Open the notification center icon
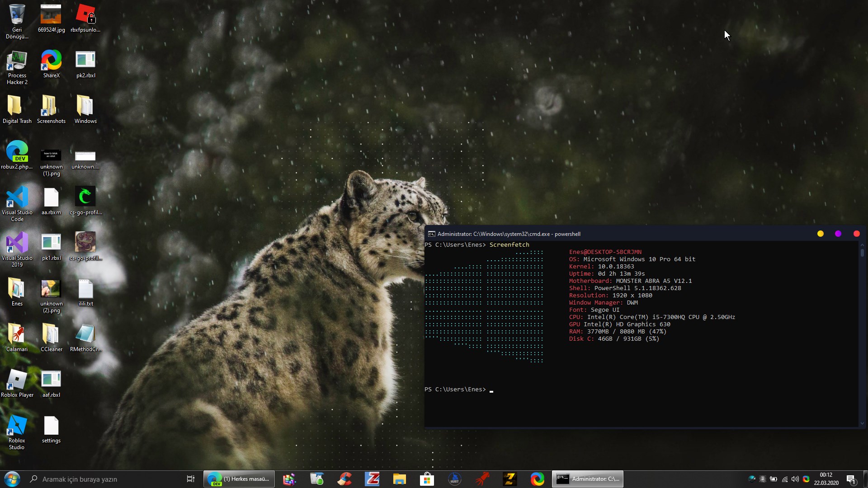 tap(851, 479)
